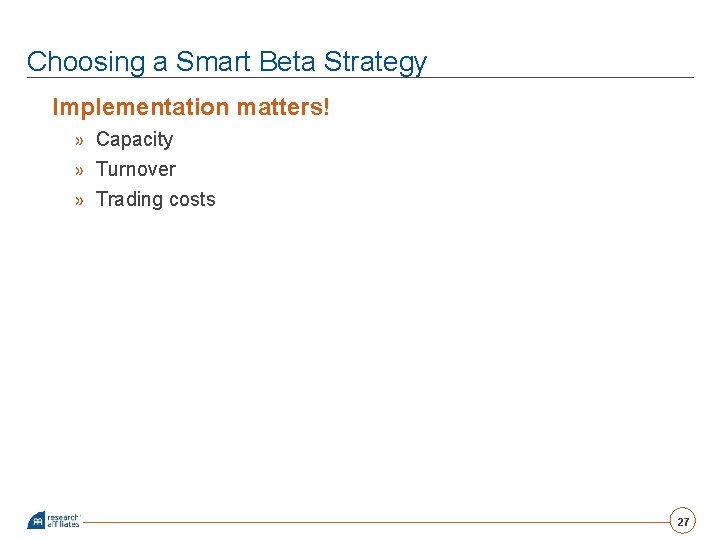Image resolution: width=720 pixels, height=540 pixels.
Task: Click the exclamation mark after 'matters'
Action: pos(325,106)
